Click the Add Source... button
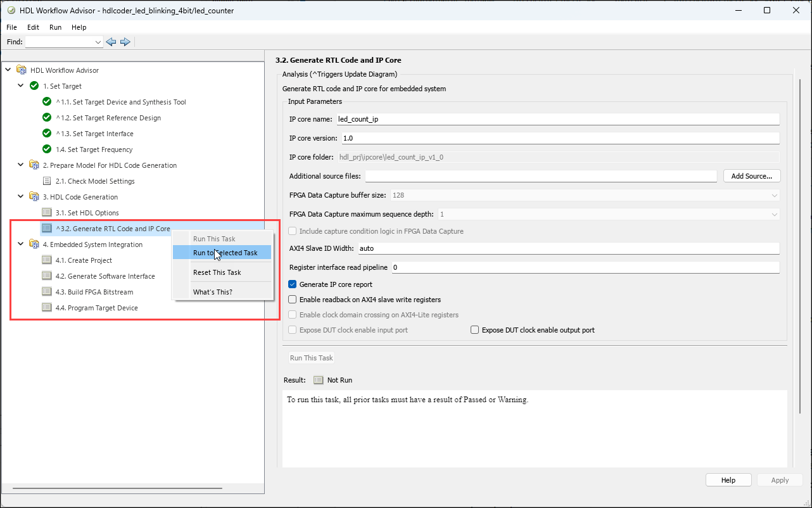 click(751, 176)
